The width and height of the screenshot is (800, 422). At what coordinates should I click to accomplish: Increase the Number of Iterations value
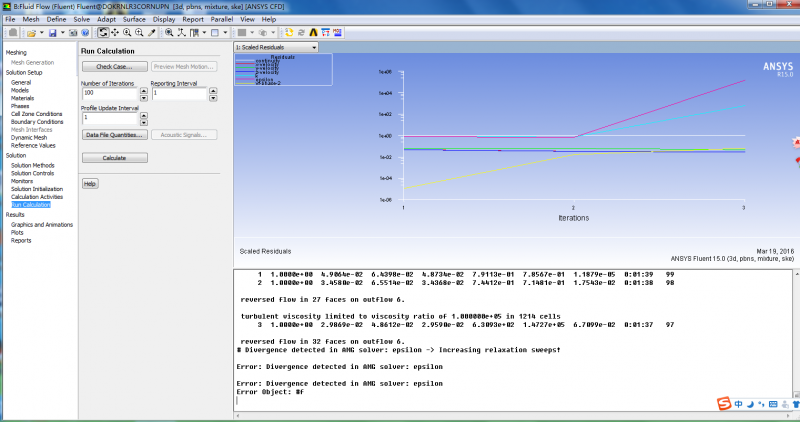point(143,91)
